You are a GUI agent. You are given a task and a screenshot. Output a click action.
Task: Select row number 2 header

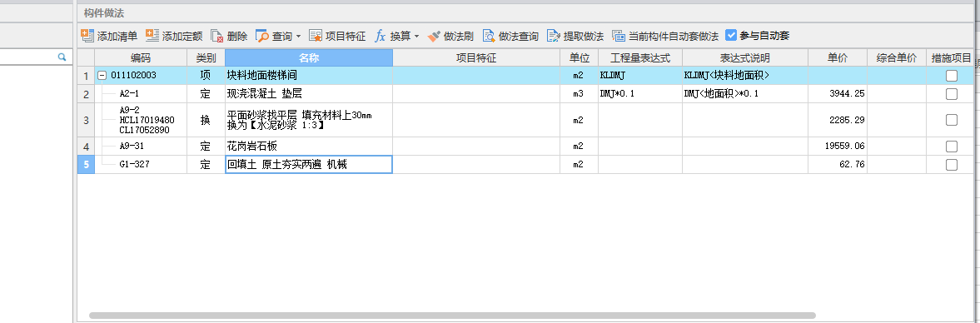tap(87, 94)
